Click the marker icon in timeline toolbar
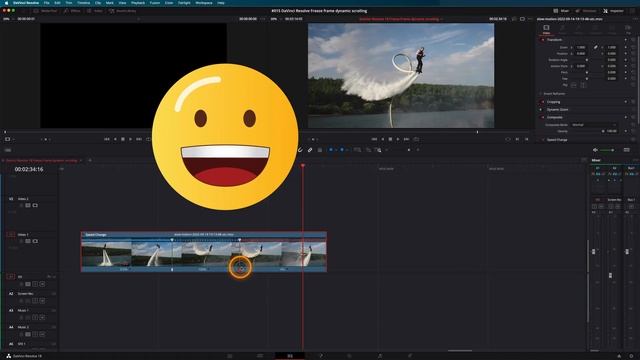Viewport: 640px width, 360px height. (x=342, y=150)
